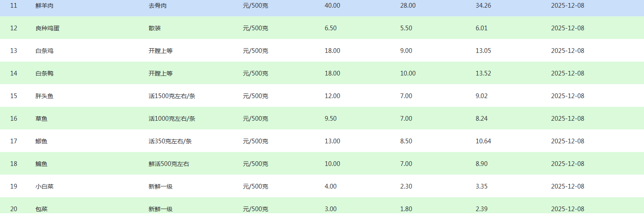
Task: Select the 包菜 product name
Action: tap(41, 209)
